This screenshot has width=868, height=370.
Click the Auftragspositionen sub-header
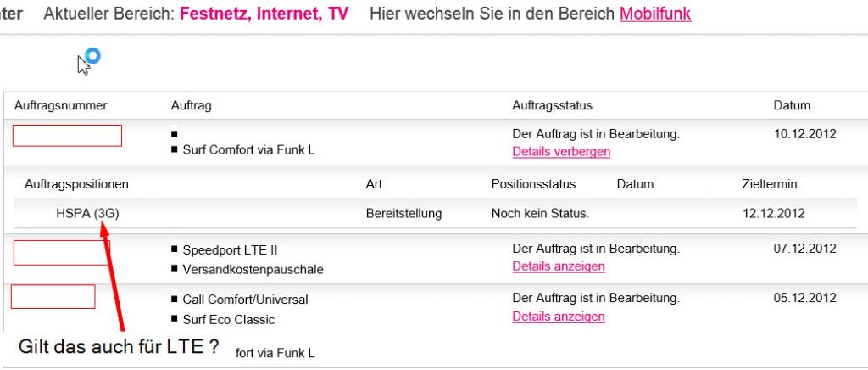pos(76,184)
